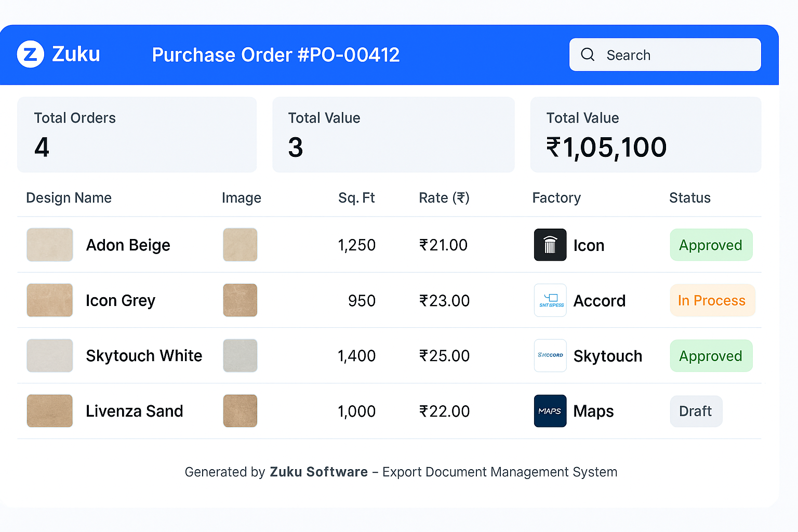Click the Maps factory logo

[550, 411]
